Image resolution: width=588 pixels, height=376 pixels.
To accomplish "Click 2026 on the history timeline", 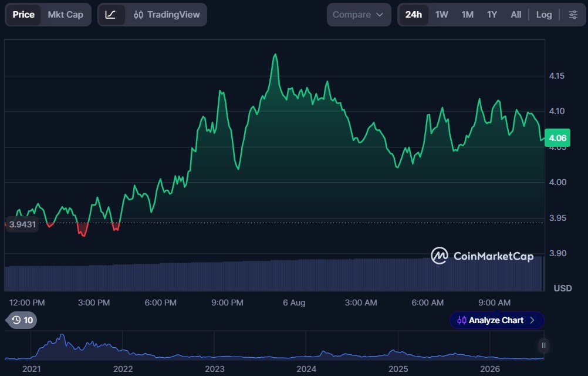I will 490,369.
